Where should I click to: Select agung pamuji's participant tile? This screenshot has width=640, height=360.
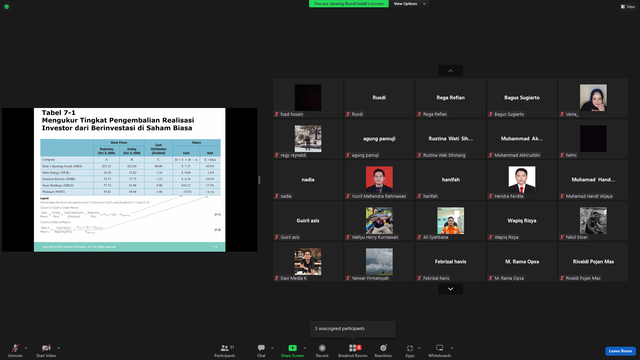tap(379, 139)
